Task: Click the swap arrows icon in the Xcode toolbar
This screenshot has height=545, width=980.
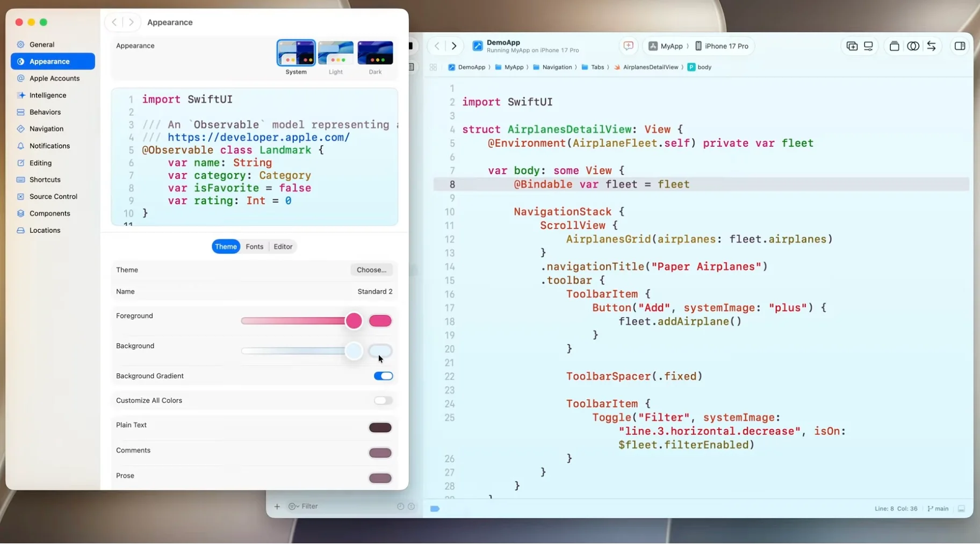Action: coord(931,46)
